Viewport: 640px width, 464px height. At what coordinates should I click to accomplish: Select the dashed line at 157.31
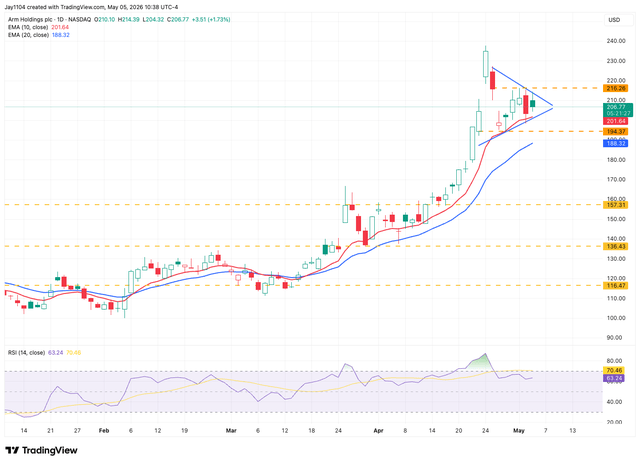click(x=303, y=204)
